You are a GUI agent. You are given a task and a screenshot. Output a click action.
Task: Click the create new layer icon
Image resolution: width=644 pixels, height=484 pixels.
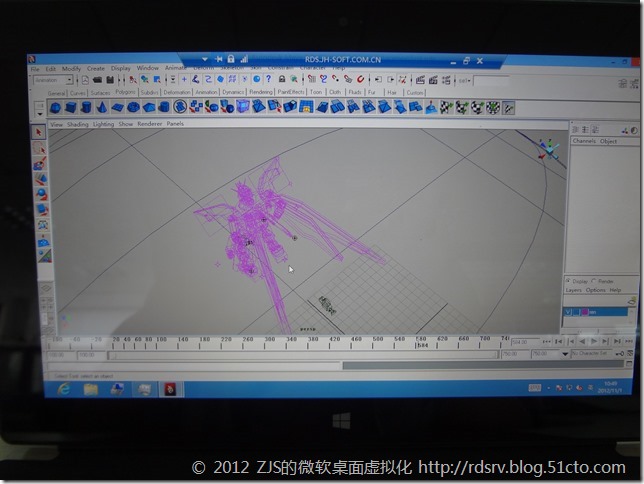[x=632, y=301]
